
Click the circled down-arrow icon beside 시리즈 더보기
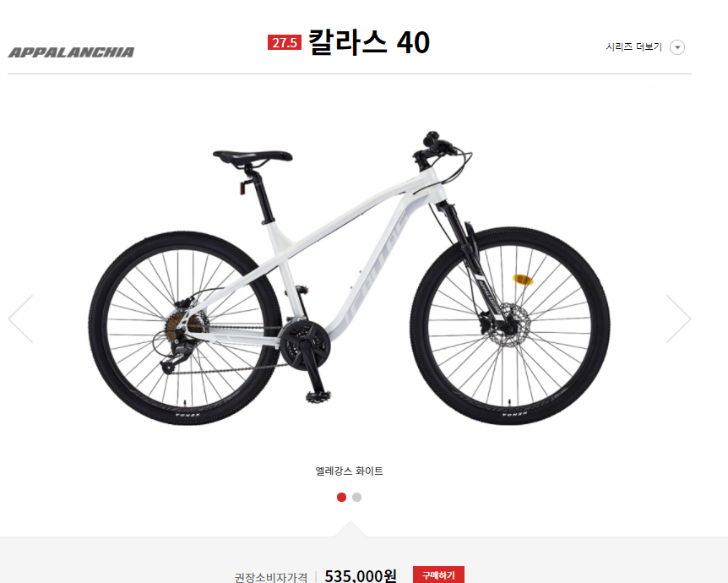pos(677,47)
